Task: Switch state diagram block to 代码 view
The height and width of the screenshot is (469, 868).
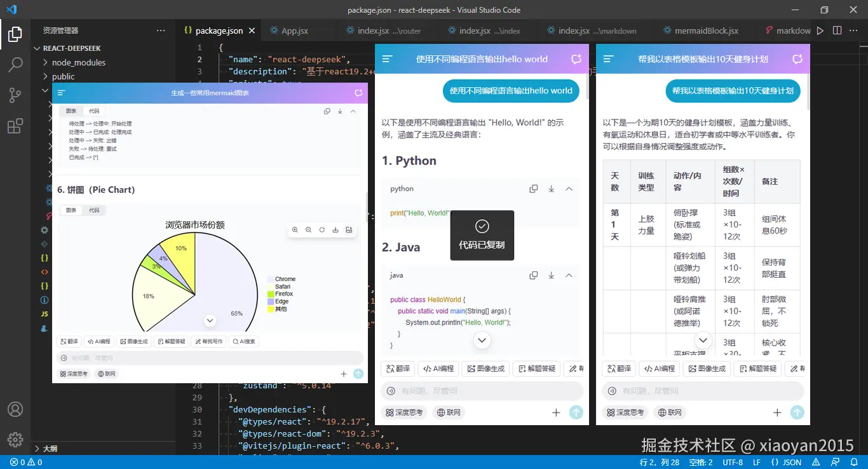Action: (x=94, y=111)
